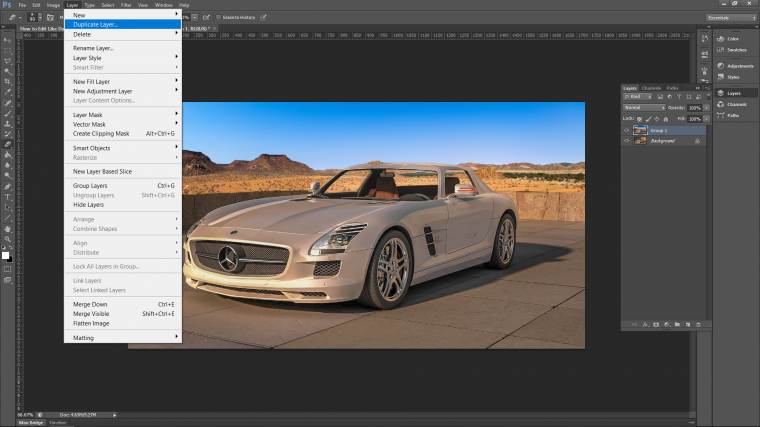
Task: Select the Rectangular Marquee tool
Action: click(x=7, y=50)
